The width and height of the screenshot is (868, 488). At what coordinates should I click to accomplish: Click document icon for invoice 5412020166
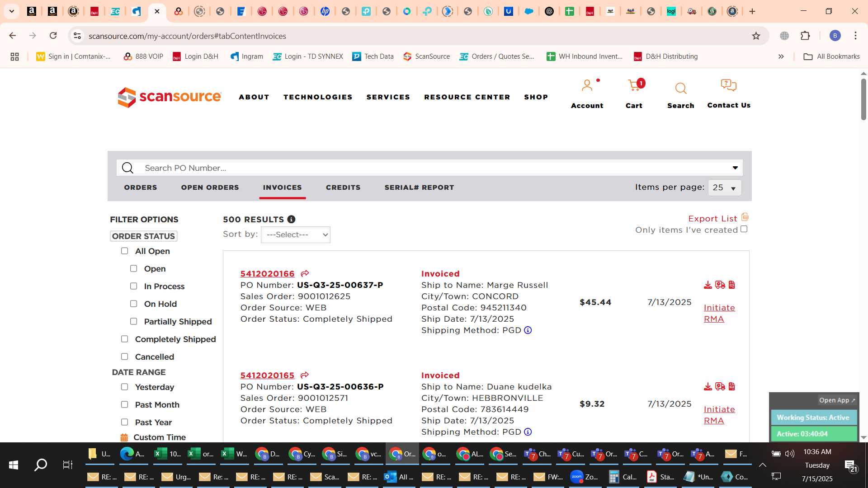[x=732, y=285]
